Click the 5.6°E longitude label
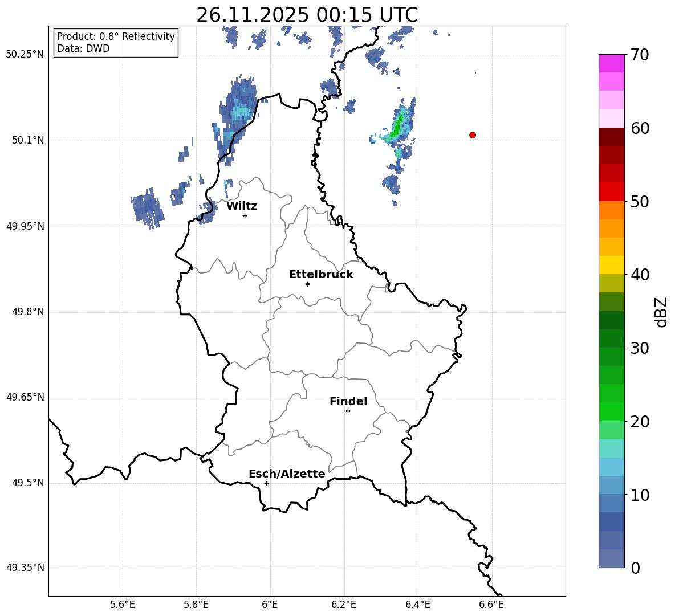Viewport: 675px width, 616px height. 123,605
